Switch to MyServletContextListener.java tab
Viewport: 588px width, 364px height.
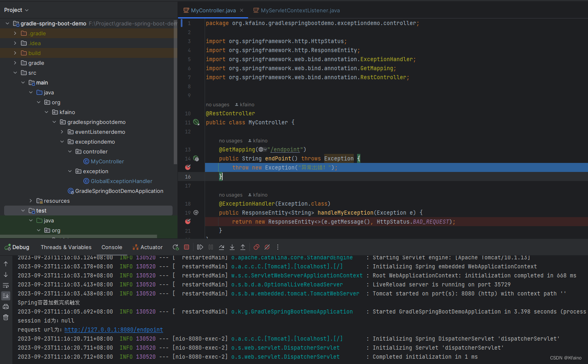click(x=297, y=10)
